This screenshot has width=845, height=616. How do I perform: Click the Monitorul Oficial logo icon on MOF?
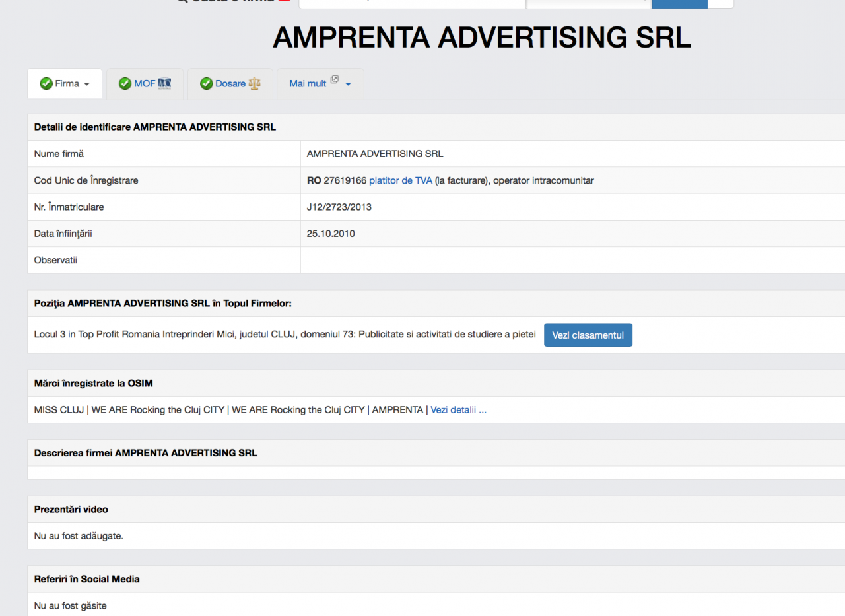coord(164,84)
